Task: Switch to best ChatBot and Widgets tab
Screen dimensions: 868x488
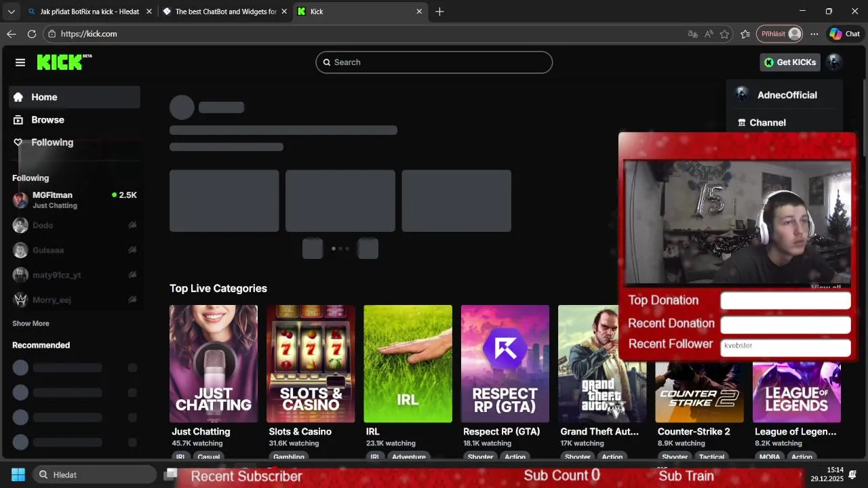Action: coord(226,12)
